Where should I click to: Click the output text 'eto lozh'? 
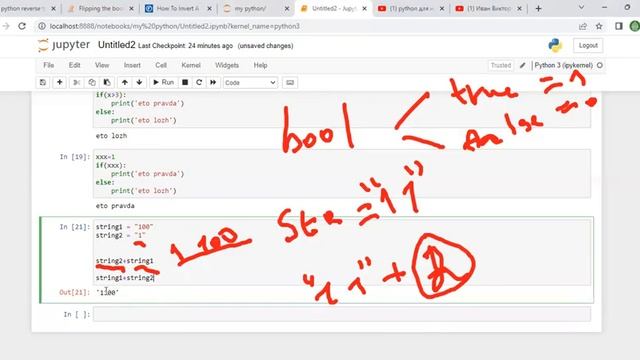point(111,136)
